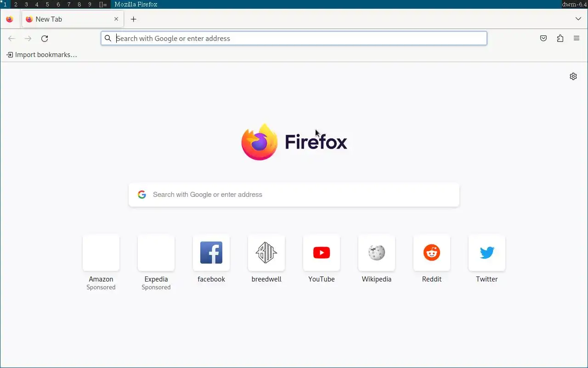Open the Twitter shortcut icon
The height and width of the screenshot is (368, 588).
pos(487,253)
